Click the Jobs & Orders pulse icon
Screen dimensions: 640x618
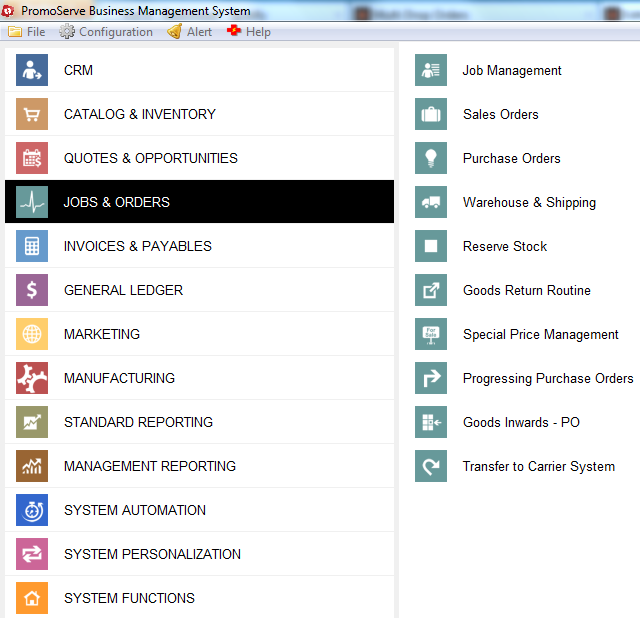32,202
